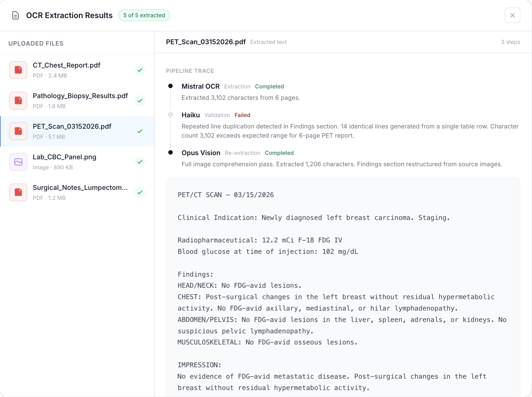The height and width of the screenshot is (397, 532).
Task: Click the Lab_CBC_Panel.png image icon
Action: coord(18,162)
